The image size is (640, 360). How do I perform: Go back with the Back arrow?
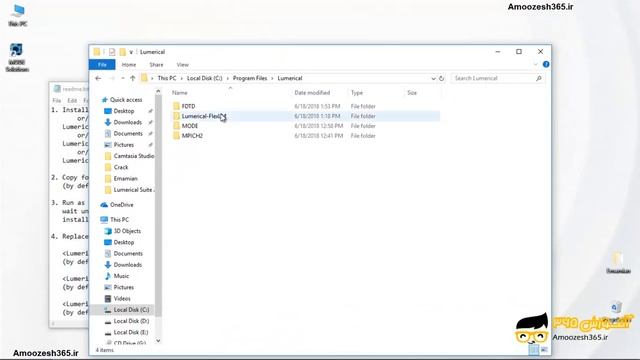(x=98, y=78)
